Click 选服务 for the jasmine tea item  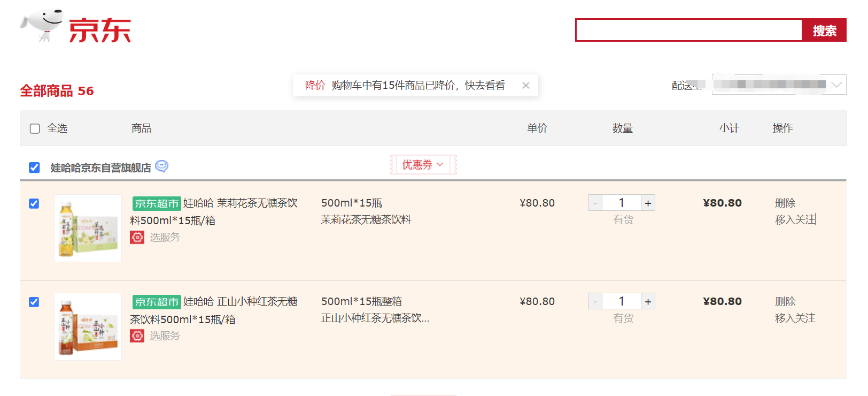[165, 237]
